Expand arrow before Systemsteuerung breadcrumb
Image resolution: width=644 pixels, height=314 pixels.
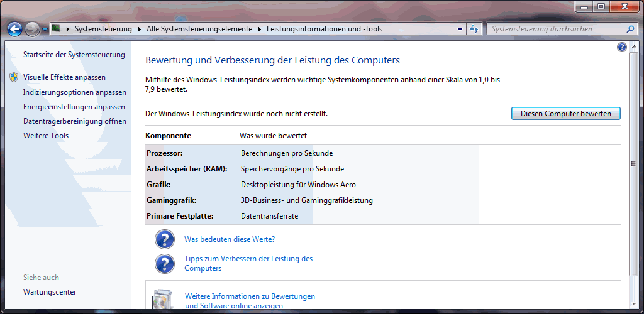(67, 29)
